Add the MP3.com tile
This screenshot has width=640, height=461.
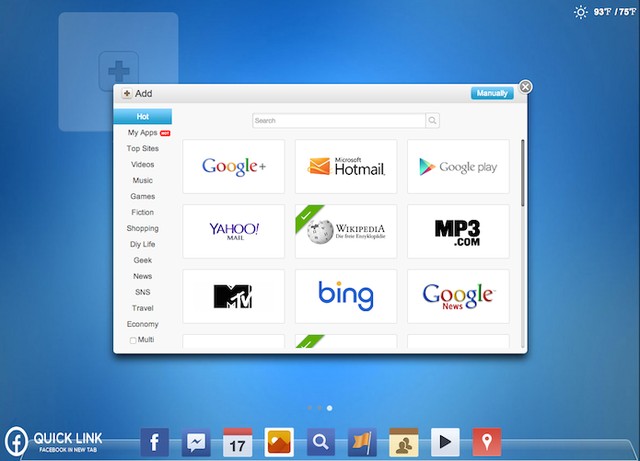tap(458, 231)
